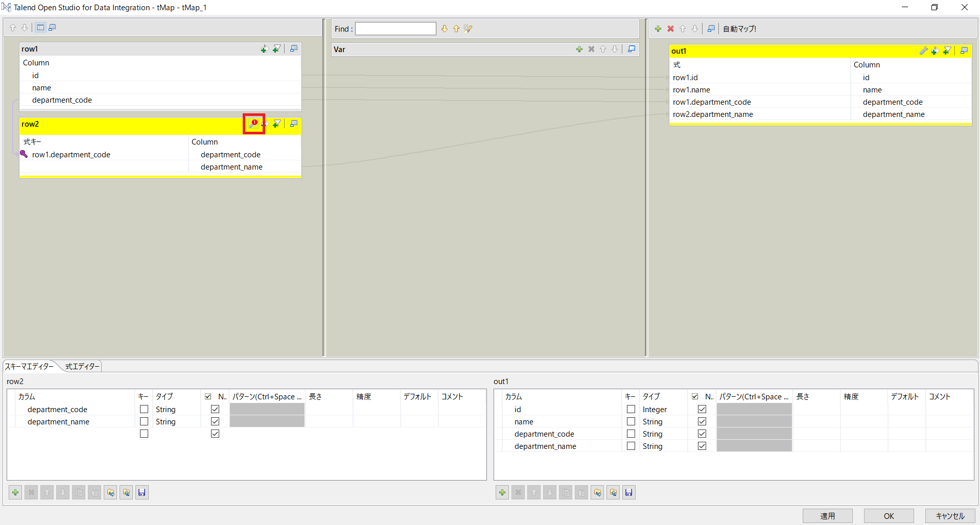
Task: Toggle nullable checkbox for row2 department_code
Action: click(215, 409)
